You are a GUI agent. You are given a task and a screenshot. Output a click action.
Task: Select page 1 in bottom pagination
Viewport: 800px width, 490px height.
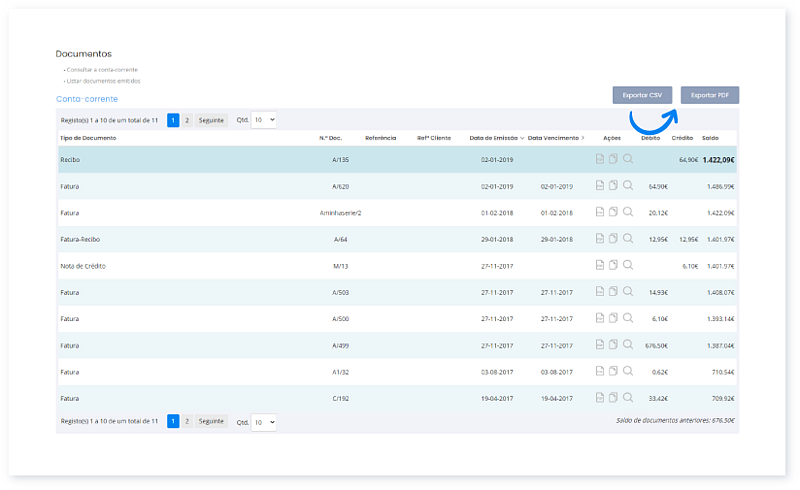coord(173,422)
